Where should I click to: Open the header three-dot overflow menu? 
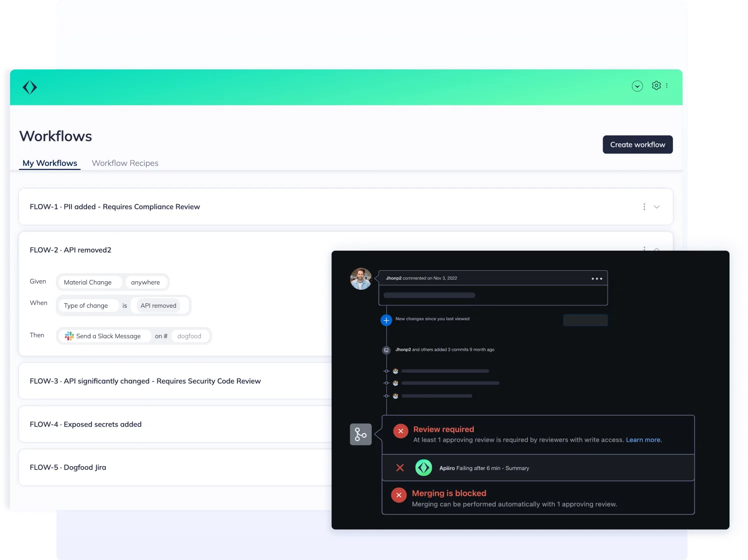(x=668, y=85)
